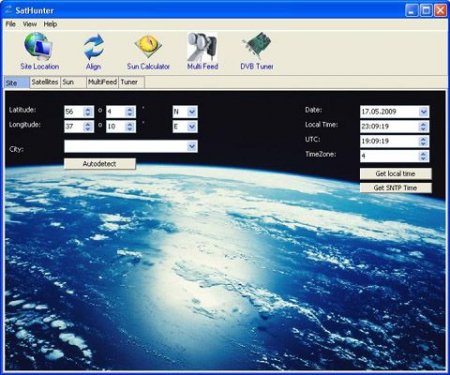450x375 pixels.
Task: Switch to the Sun tab
Action: [x=73, y=82]
